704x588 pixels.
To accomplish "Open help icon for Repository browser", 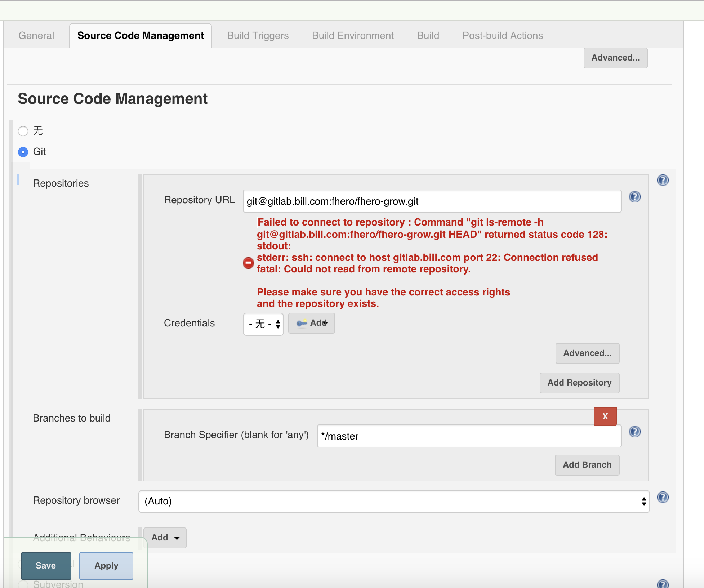I will pos(663,497).
